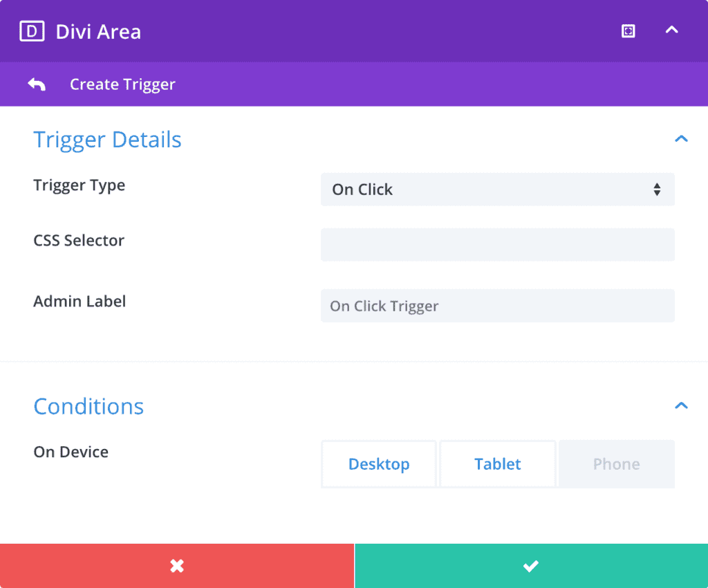The height and width of the screenshot is (588, 708).
Task: Cancel with the red X button
Action: tap(177, 566)
